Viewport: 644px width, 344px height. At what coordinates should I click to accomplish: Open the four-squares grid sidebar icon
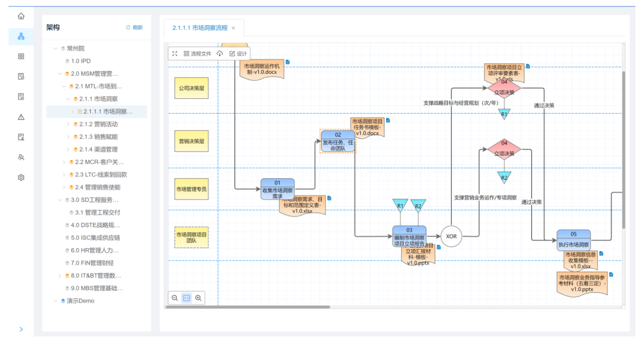tap(21, 56)
